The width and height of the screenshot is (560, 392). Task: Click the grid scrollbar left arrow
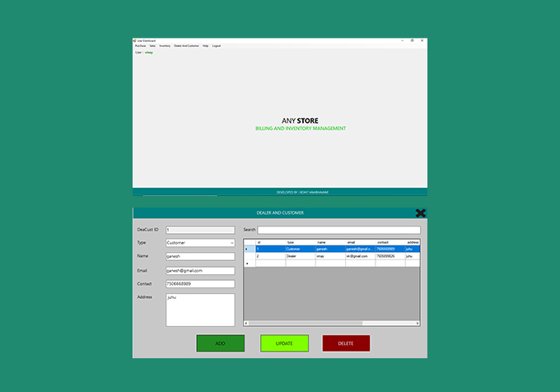point(246,323)
